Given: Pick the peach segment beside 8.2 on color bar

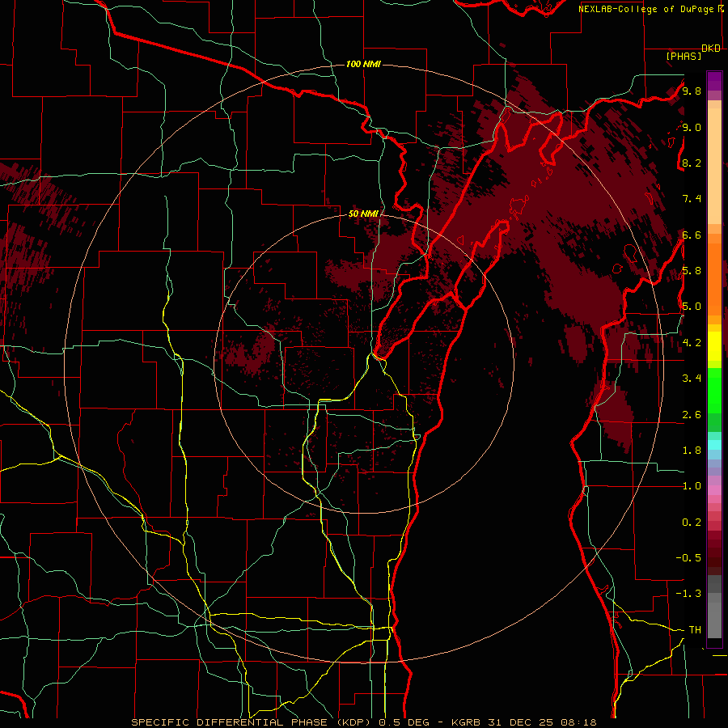Looking at the screenshot, I should [x=714, y=167].
